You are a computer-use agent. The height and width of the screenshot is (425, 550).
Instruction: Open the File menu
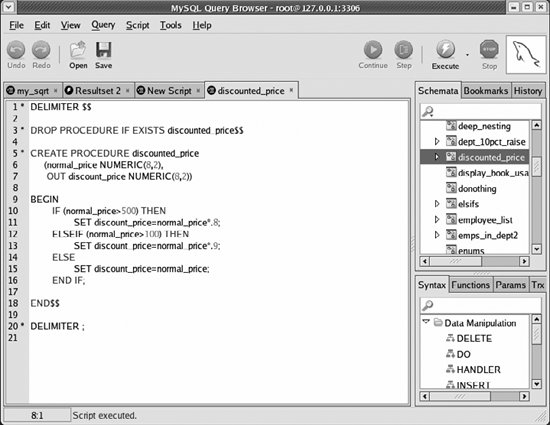[16, 25]
